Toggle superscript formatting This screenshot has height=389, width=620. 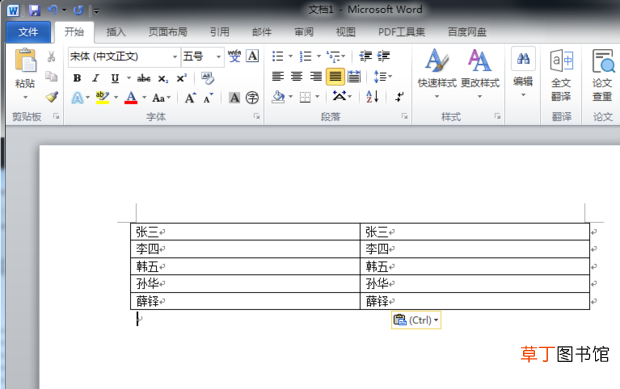click(x=181, y=78)
